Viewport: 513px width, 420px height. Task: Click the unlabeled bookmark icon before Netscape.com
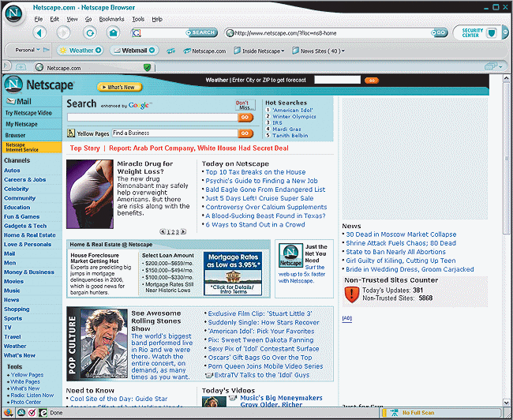pyautogui.click(x=170, y=51)
